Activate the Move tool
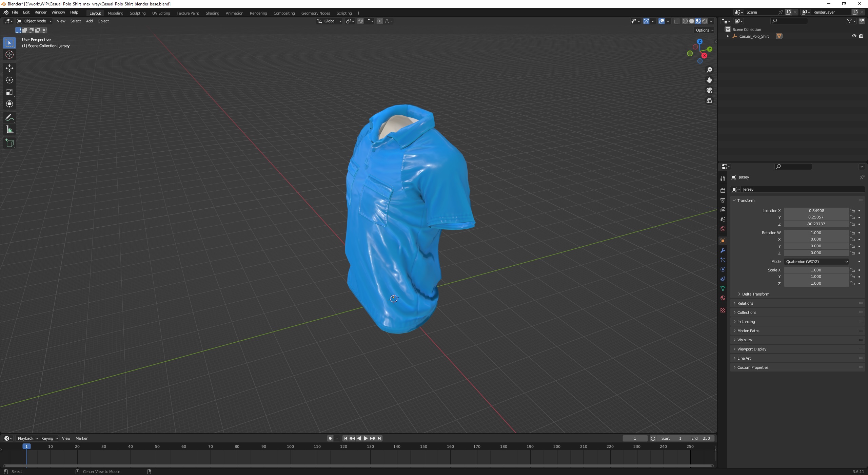The image size is (868, 475). tap(9, 68)
